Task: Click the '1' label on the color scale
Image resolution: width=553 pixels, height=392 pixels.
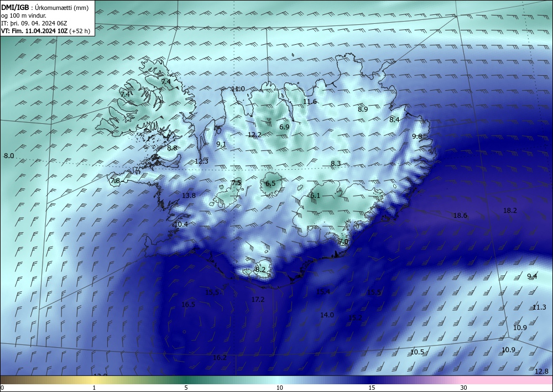Action: [94, 388]
